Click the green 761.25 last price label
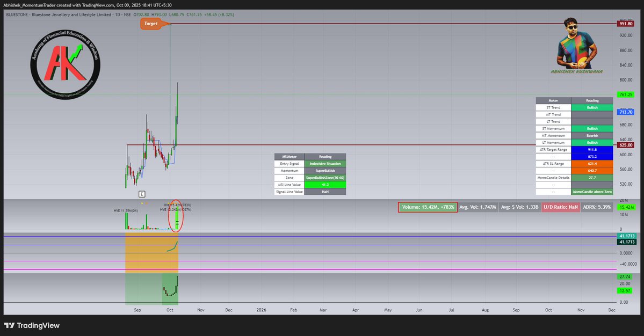 point(626,94)
